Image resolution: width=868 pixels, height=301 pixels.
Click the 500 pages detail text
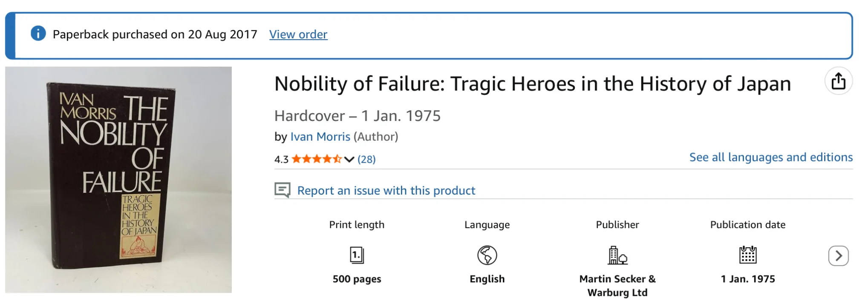point(357,279)
